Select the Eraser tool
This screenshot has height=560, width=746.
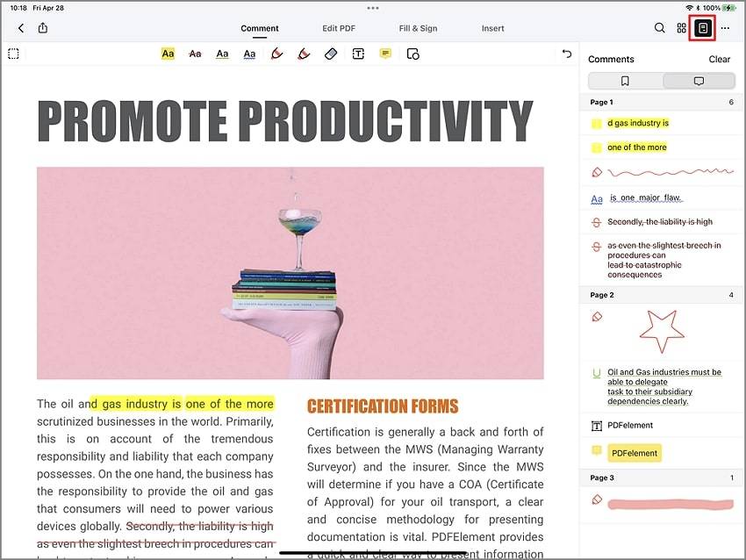[x=331, y=54]
